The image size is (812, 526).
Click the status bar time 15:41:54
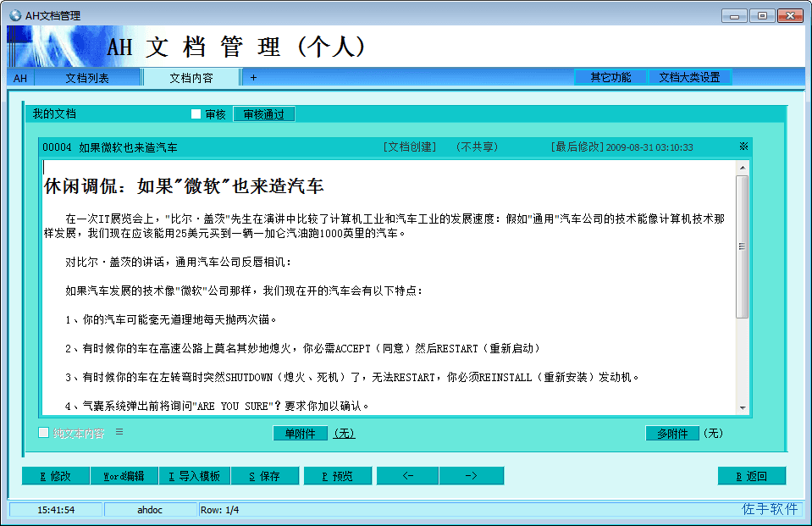(56, 510)
